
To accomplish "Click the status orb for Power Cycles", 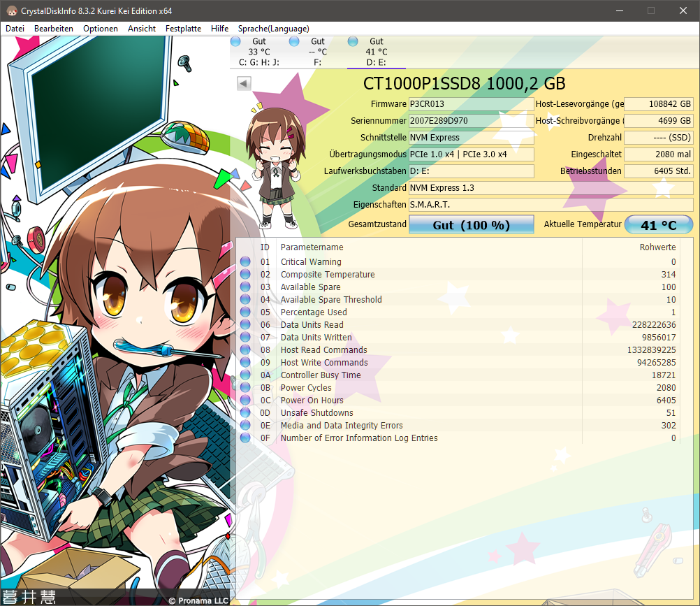I will 245,387.
